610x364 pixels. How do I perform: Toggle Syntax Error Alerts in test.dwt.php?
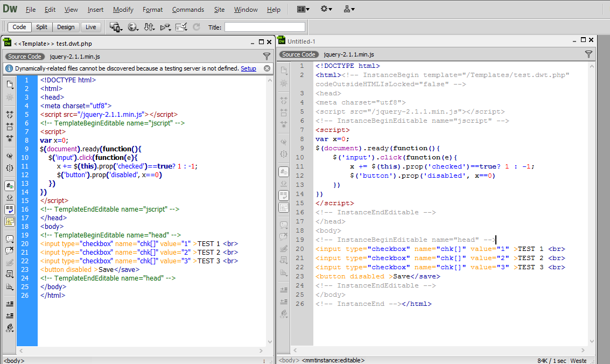click(10, 221)
